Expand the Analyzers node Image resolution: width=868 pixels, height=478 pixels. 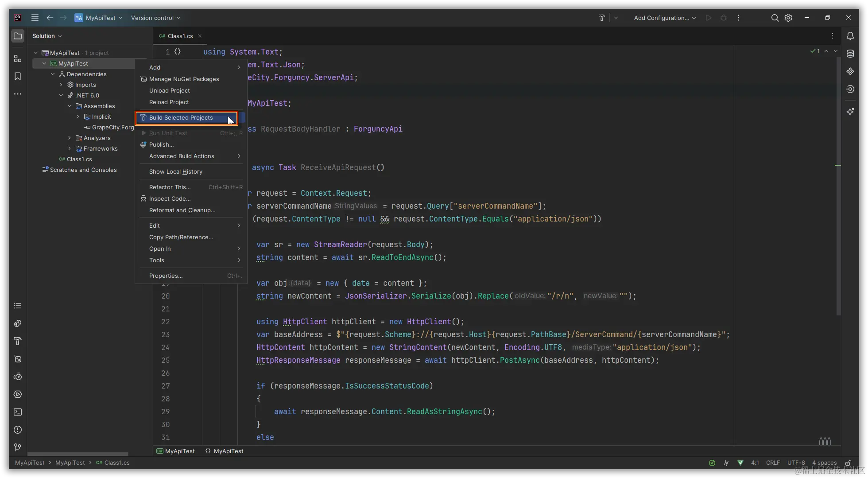pyautogui.click(x=70, y=138)
